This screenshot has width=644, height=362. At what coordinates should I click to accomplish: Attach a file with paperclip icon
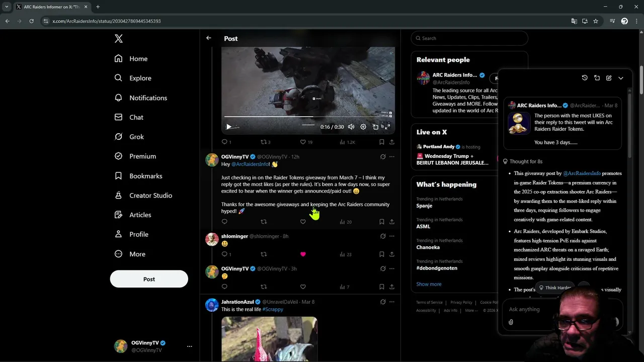tap(511, 322)
